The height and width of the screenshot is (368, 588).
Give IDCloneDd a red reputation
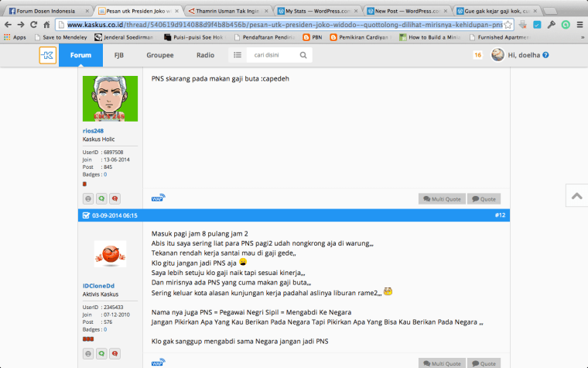[x=115, y=353]
